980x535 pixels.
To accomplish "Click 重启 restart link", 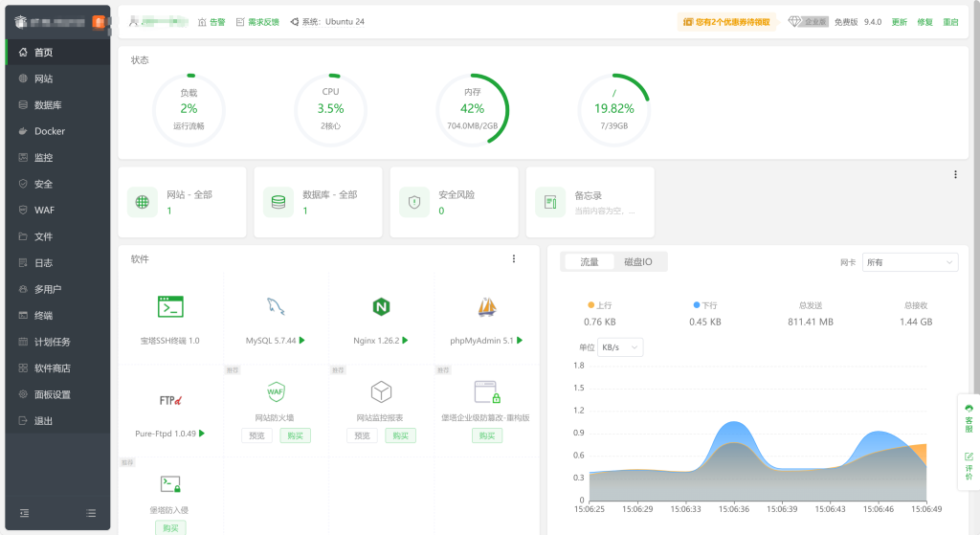I will (x=950, y=22).
